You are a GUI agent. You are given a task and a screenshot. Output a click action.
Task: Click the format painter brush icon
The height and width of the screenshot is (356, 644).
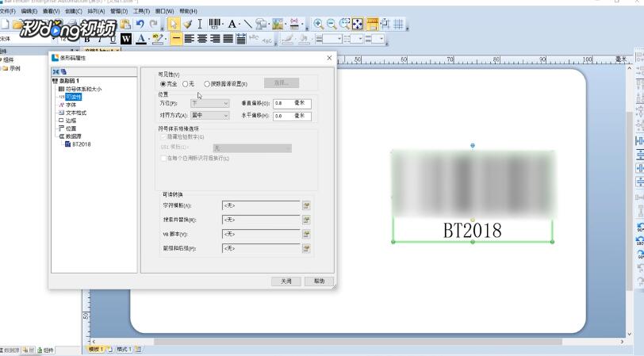coord(187,24)
